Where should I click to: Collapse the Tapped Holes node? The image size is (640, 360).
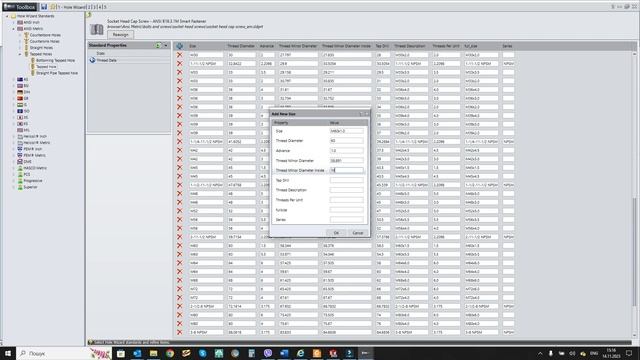20,54
